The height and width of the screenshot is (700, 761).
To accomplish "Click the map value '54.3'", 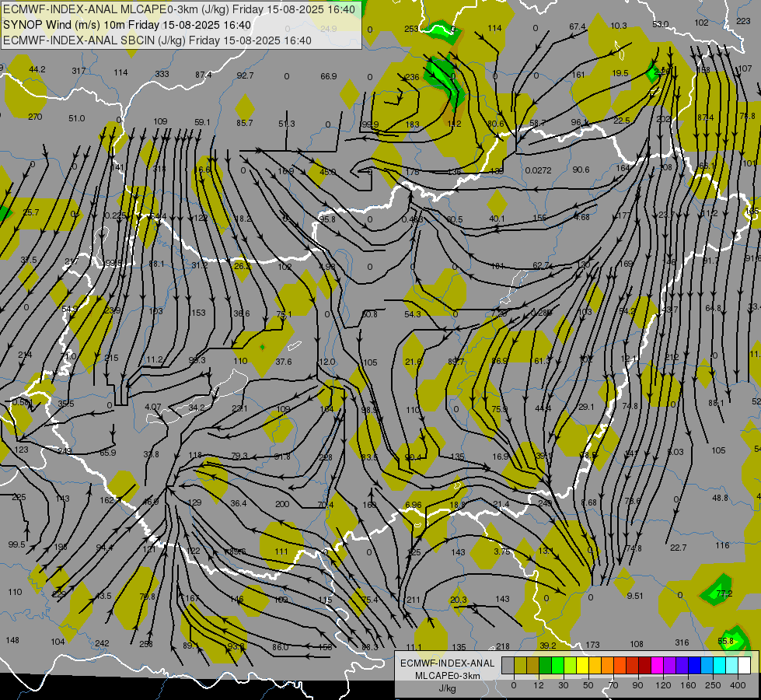I will click(x=413, y=314).
